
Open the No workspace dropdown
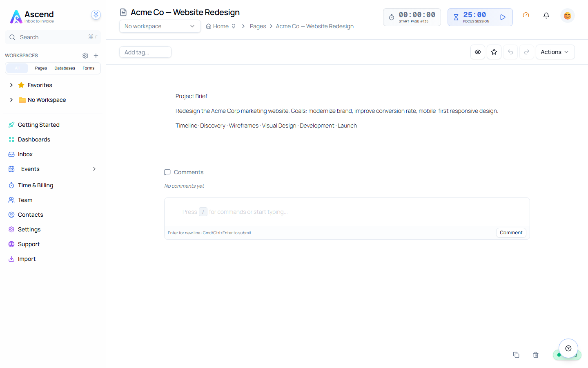click(160, 26)
